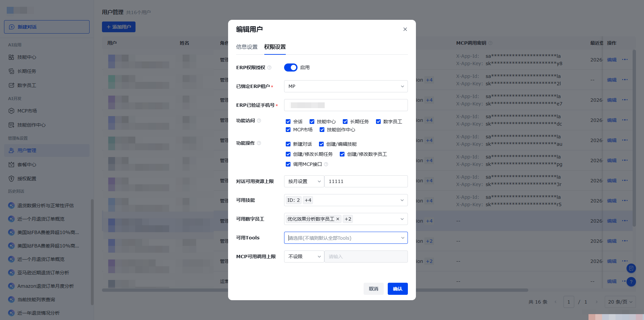The height and width of the screenshot is (320, 644).
Task: Click the info icon next to 功能访问
Action: [x=259, y=121]
